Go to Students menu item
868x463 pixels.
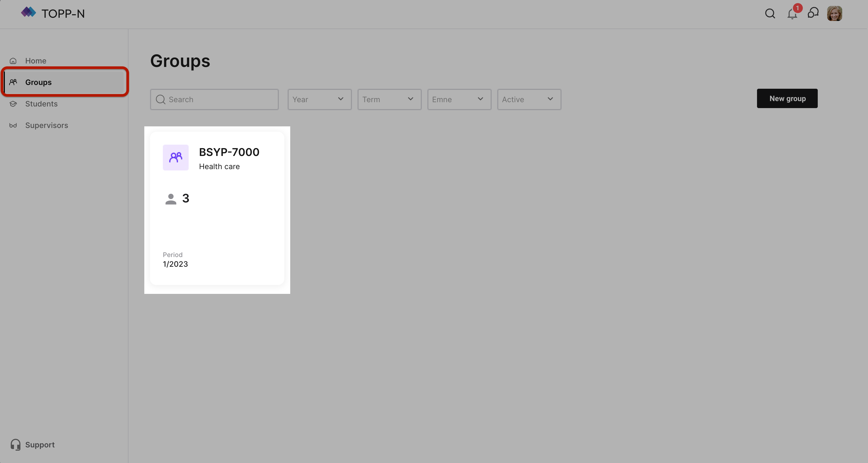point(41,104)
